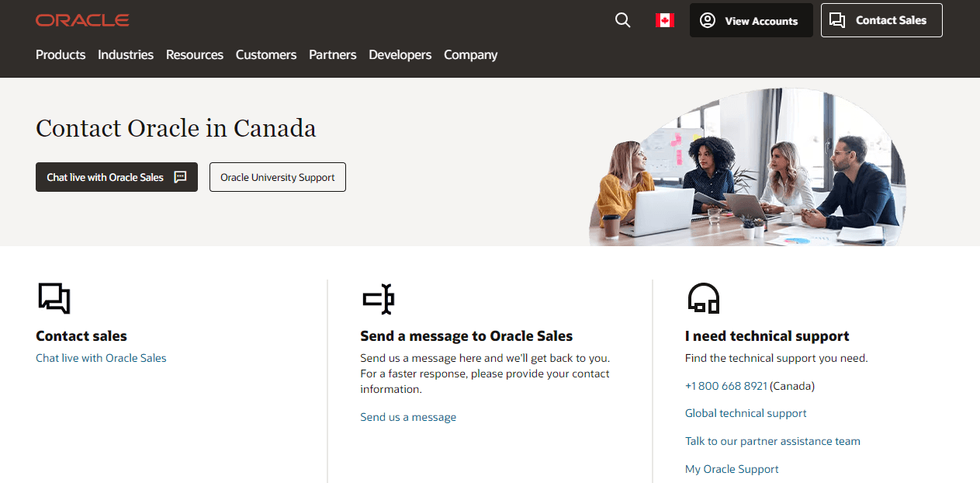Select the Canada flag country icon
980x483 pixels.
665,20
